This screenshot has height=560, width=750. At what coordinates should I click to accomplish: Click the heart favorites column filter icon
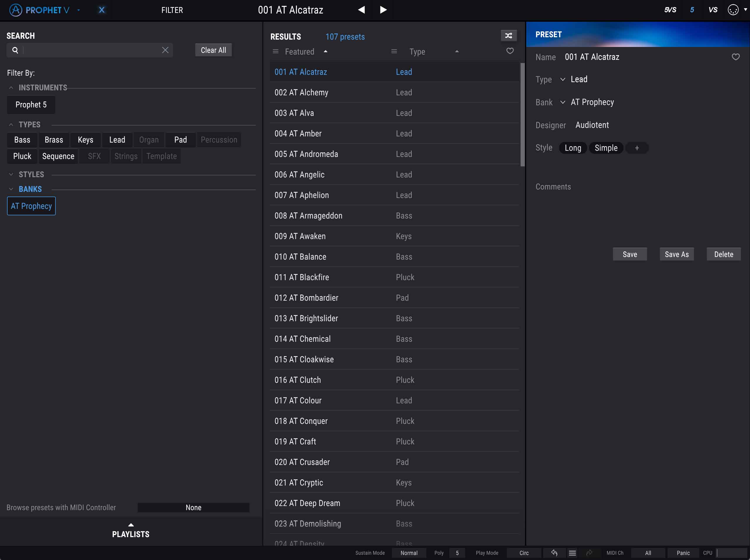point(510,51)
